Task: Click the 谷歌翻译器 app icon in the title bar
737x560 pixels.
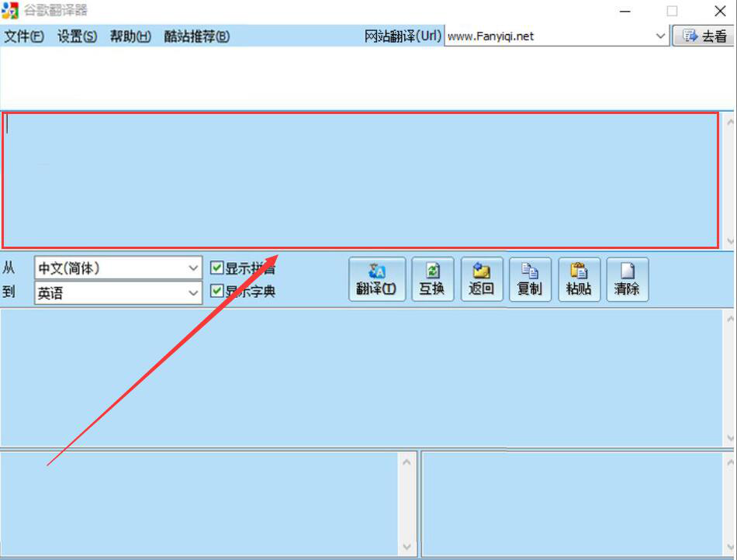Action: point(10,10)
